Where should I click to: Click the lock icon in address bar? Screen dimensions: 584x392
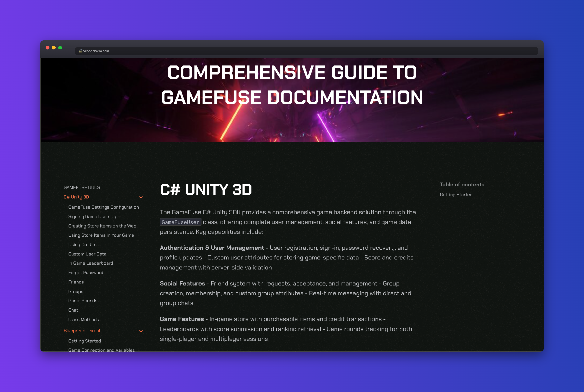[x=81, y=51]
